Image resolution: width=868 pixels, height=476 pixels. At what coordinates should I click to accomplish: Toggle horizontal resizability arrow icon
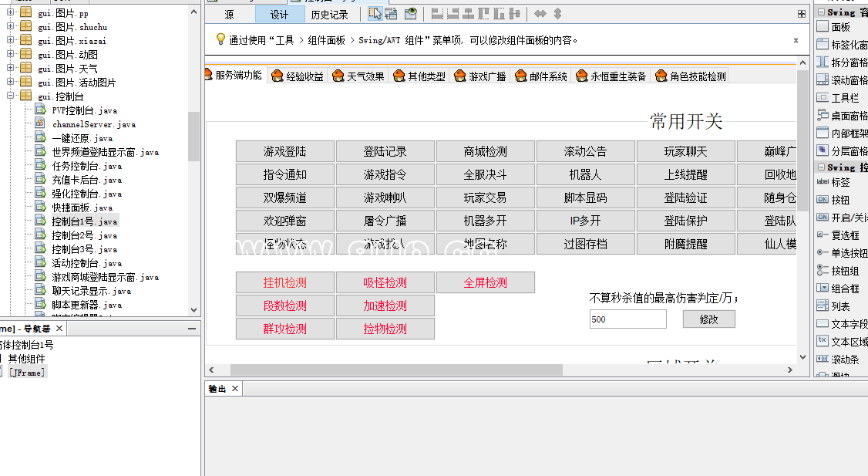[x=540, y=14]
